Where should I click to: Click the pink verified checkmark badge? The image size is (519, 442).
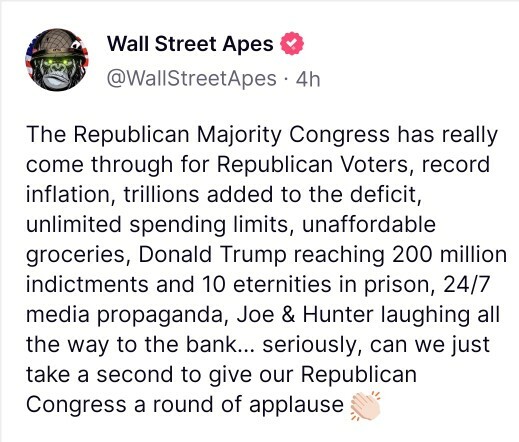click(292, 44)
